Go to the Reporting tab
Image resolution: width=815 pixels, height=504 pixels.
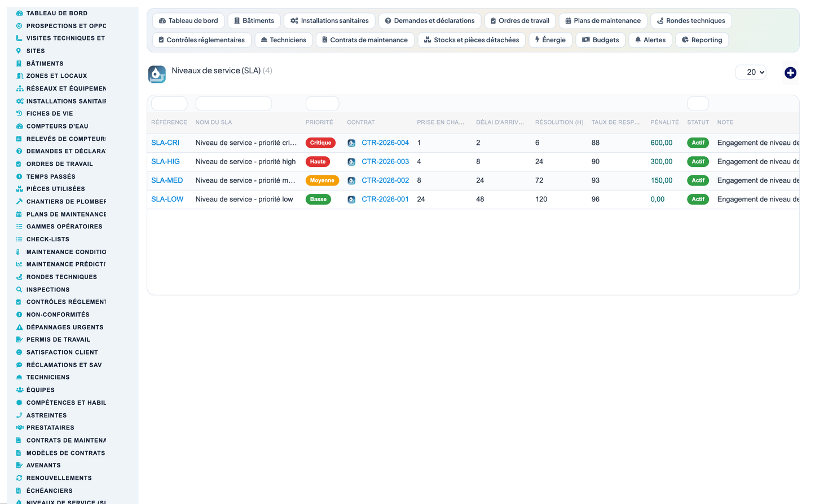pos(702,40)
